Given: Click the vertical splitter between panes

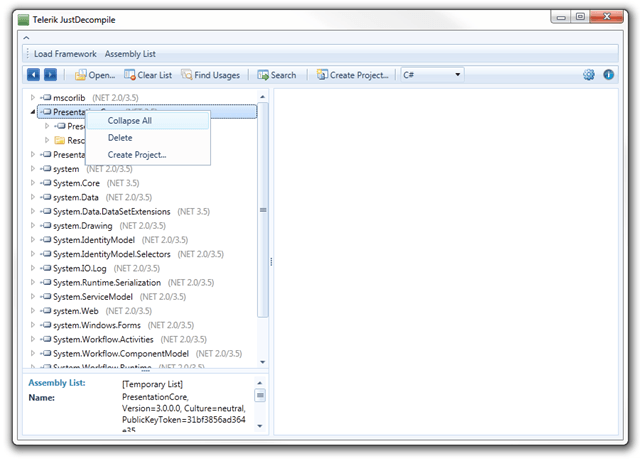Looking at the screenshot, I should (271, 261).
